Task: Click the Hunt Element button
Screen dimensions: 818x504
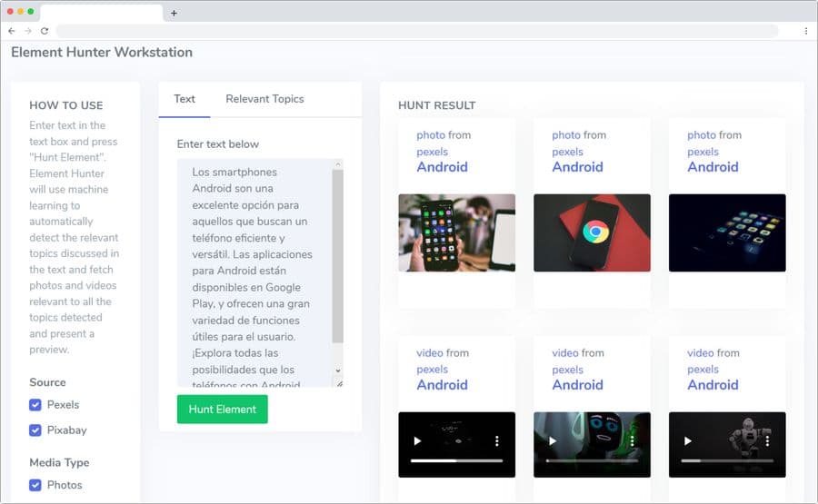Action: (223, 410)
